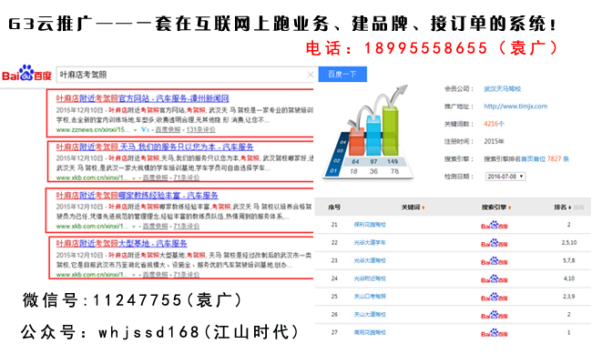Click the Baidu icon in row 26
The height and width of the screenshot is (364, 592).
click(495, 315)
